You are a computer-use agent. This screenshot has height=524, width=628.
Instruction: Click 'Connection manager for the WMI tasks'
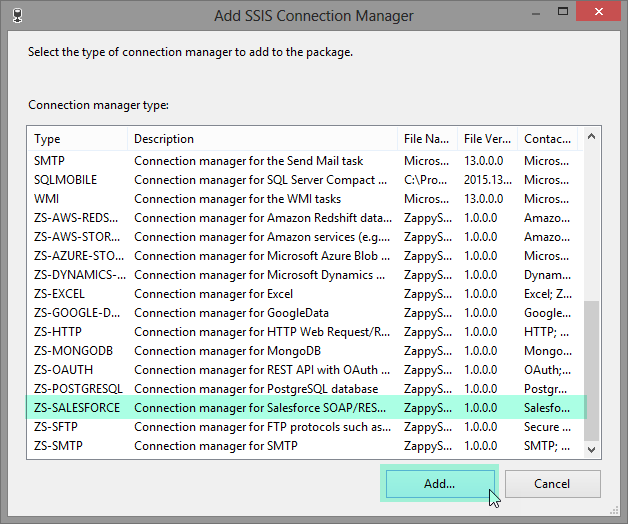click(238, 199)
